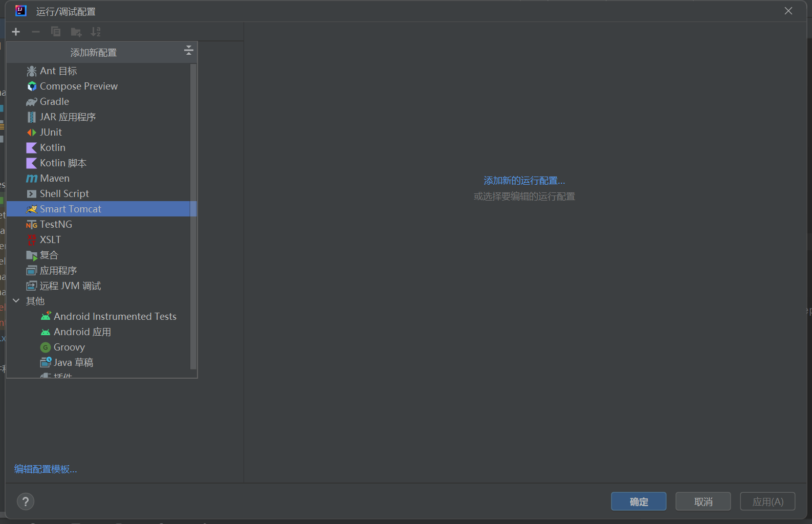The image size is (812, 524).
Task: Click the Compose Preview cube icon
Action: [32, 86]
